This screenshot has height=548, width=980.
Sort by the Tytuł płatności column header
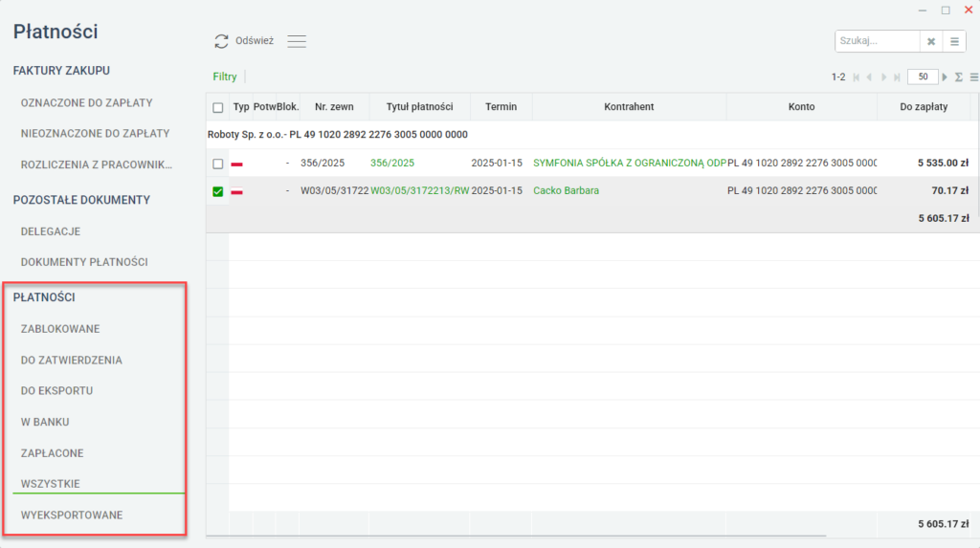click(419, 107)
